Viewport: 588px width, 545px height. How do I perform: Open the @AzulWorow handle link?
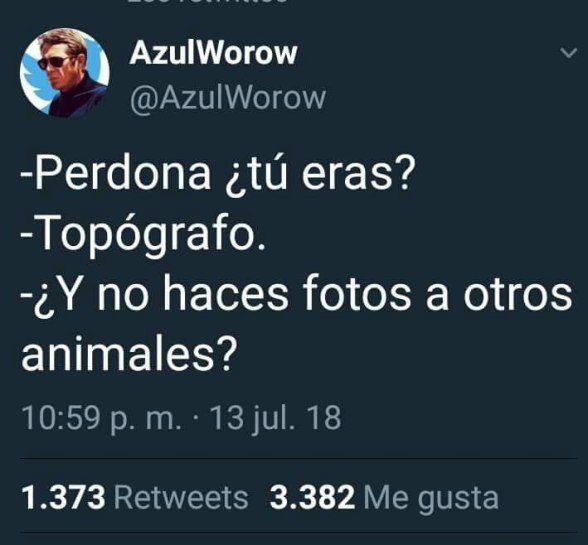coord(228,99)
